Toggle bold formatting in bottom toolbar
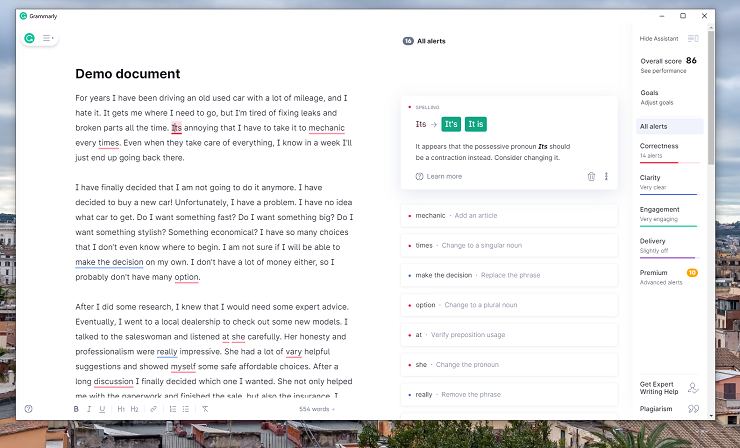740x448 pixels. [76, 409]
